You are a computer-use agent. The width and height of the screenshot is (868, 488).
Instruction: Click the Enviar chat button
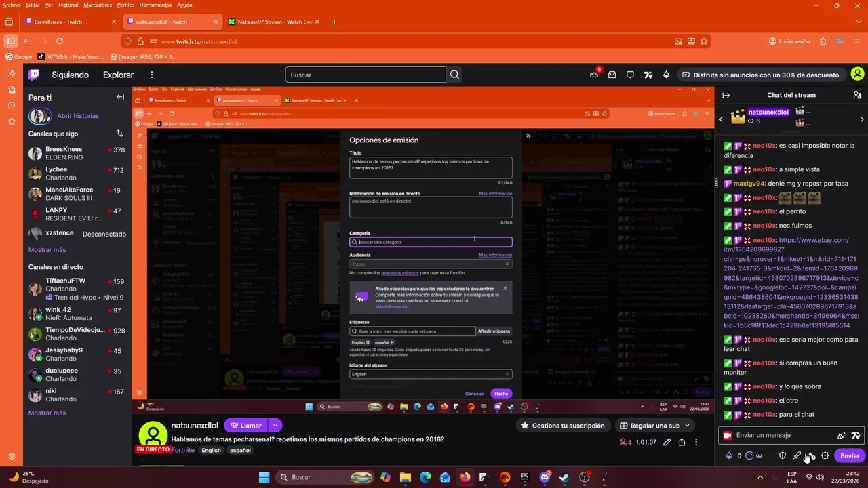(x=850, y=455)
